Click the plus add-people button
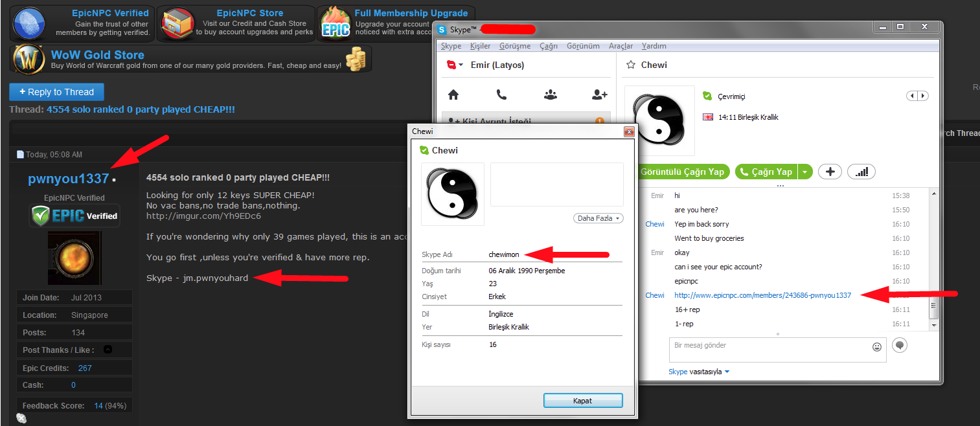Screen dimensions: 980x426 point(830,172)
